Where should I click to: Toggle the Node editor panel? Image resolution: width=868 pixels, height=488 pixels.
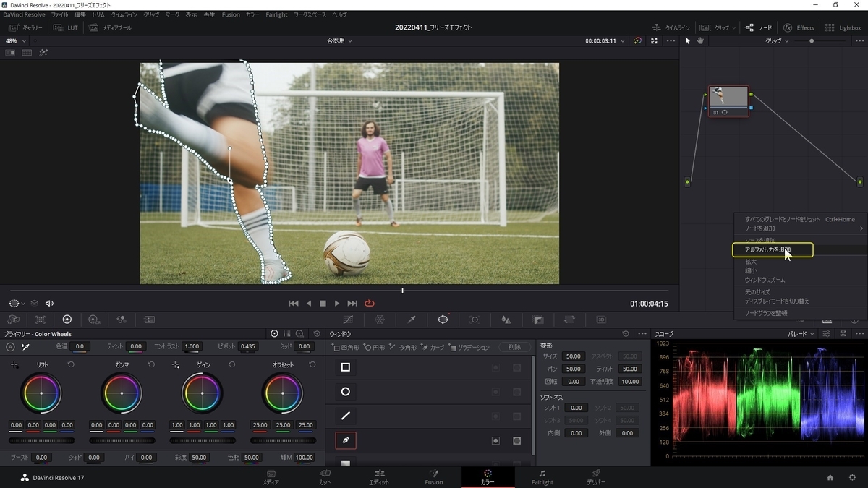click(x=759, y=27)
